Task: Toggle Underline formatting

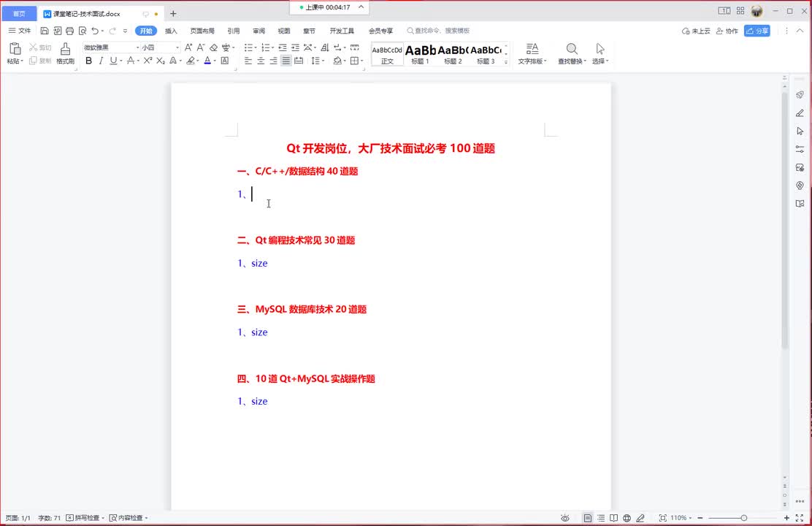Action: point(113,61)
